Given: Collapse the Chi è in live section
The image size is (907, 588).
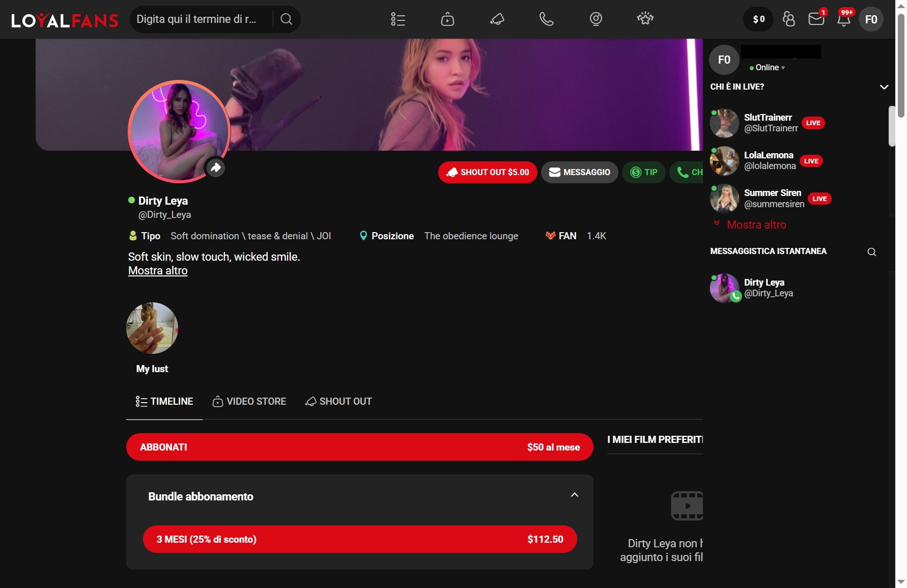Looking at the screenshot, I should [884, 87].
